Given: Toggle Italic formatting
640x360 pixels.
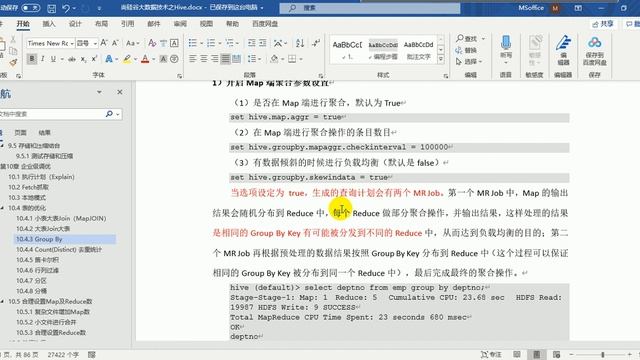Looking at the screenshot, I should click(42, 59).
